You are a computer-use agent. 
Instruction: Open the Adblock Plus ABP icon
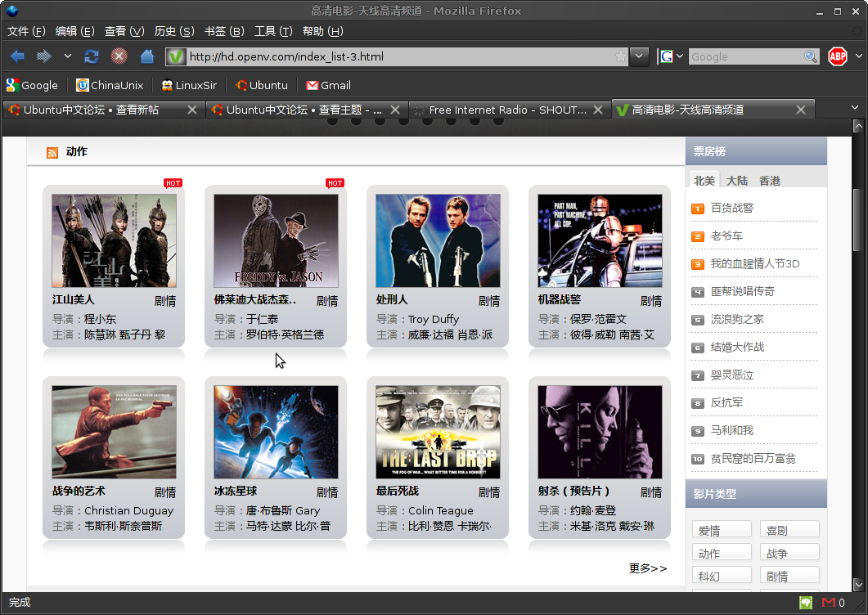(x=838, y=56)
